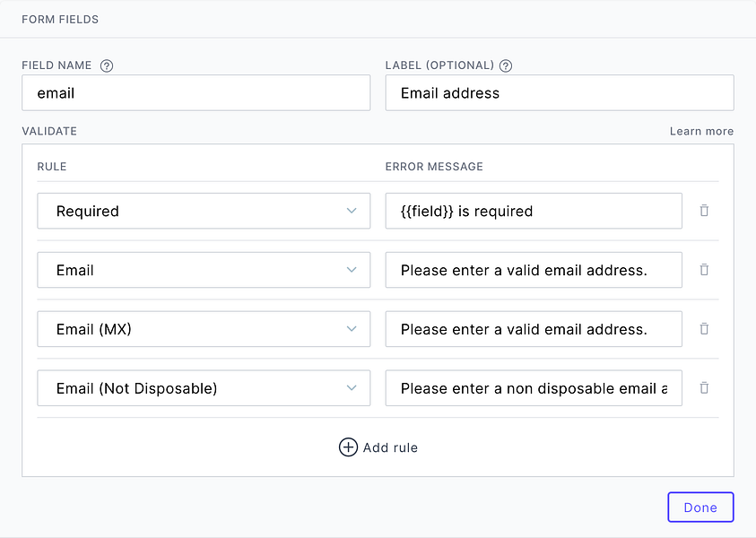Click the plus circle icon for Add rule
Viewport: 756px width, 538px height.
(348, 447)
